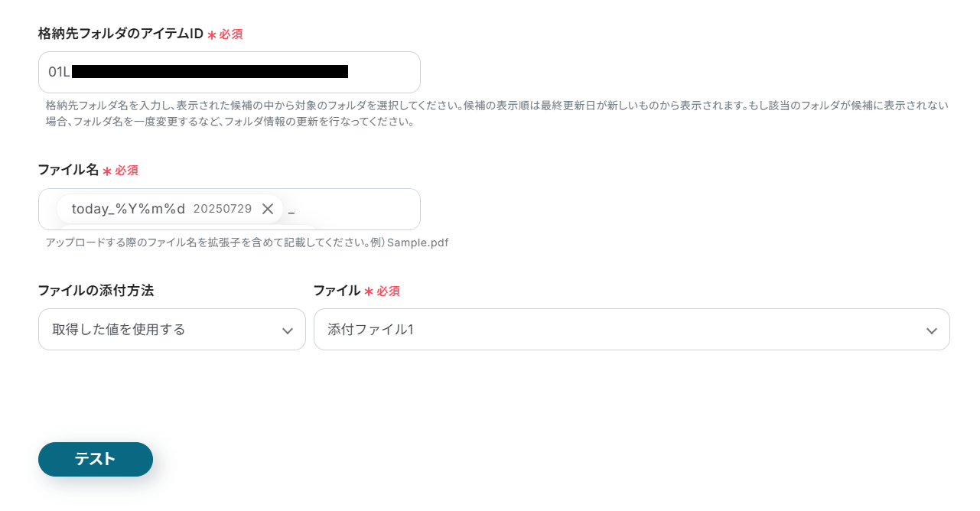Click the 必須 marker beside 格納先フォルダのアイテムID
This screenshot has width=980, height=511.
231,34
